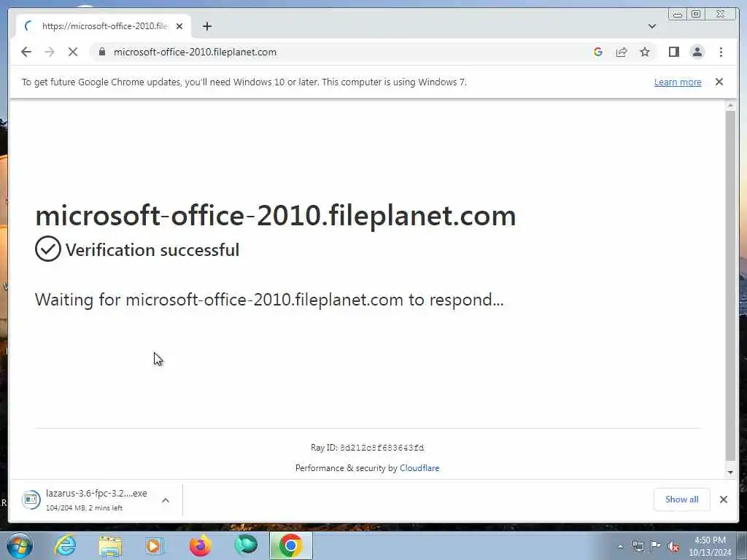Minimize the Chrome window
This screenshot has width=747, height=560.
coord(678,15)
